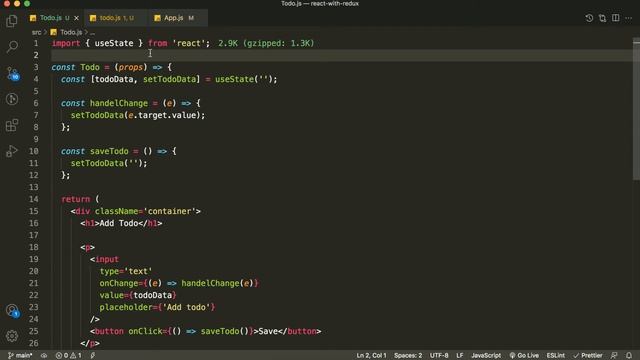Change end of line sequence LF
Image resolution: width=640 pixels, height=360 pixels.
click(x=460, y=356)
